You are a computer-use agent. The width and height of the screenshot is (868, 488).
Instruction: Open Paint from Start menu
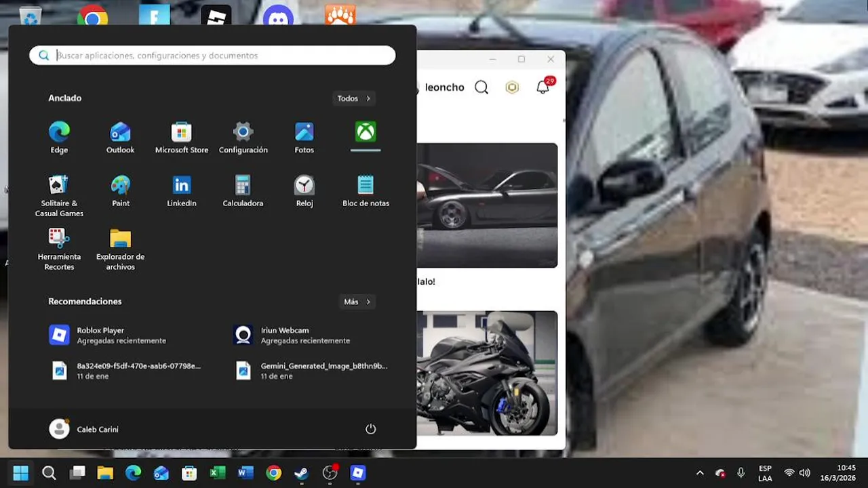pos(120,191)
